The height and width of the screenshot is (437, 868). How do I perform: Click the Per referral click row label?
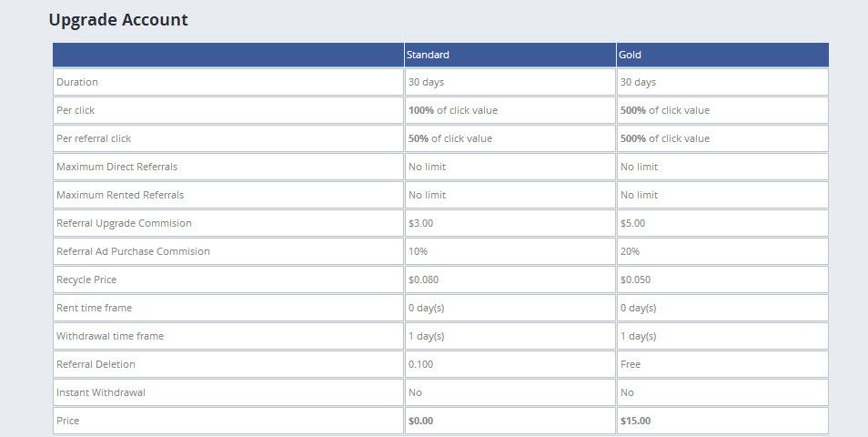point(94,138)
